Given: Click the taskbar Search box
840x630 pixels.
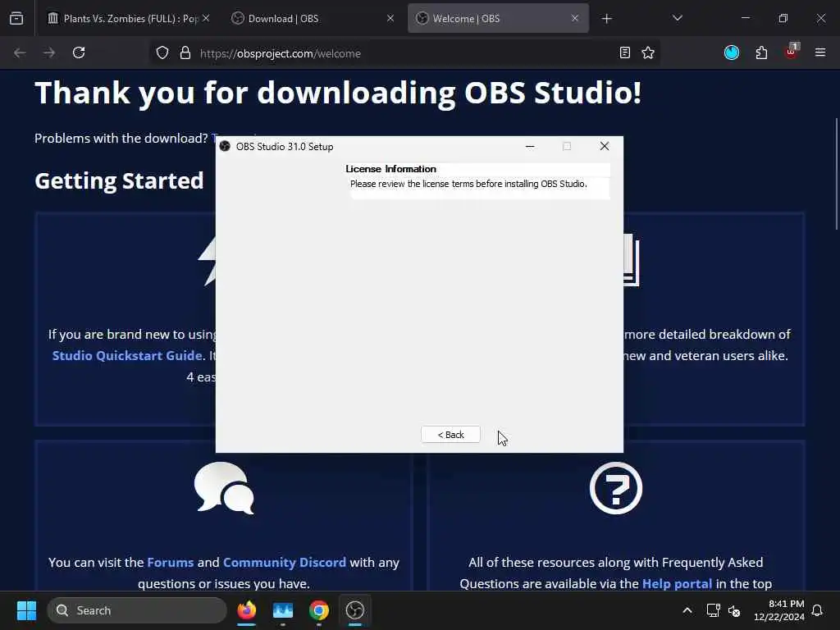Looking at the screenshot, I should 137,610.
